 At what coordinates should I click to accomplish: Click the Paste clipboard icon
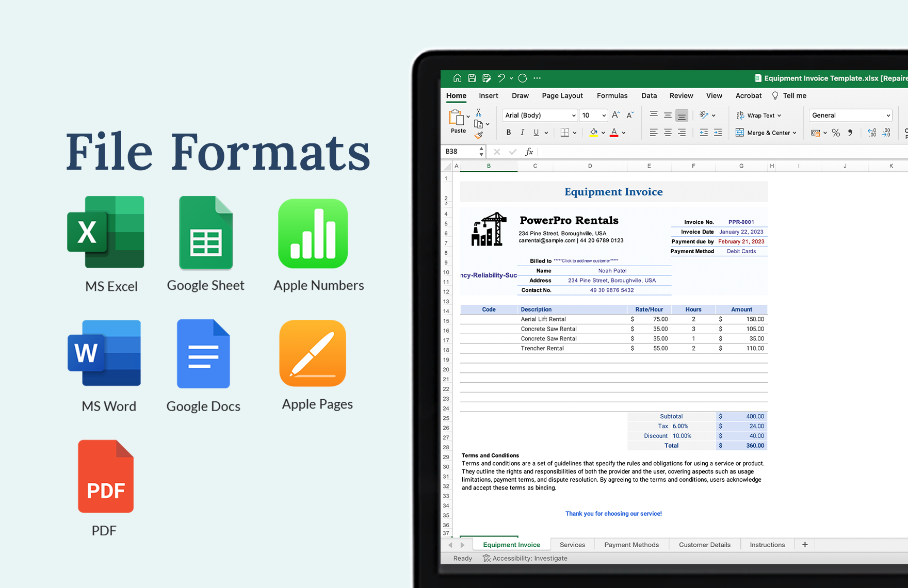point(456,117)
